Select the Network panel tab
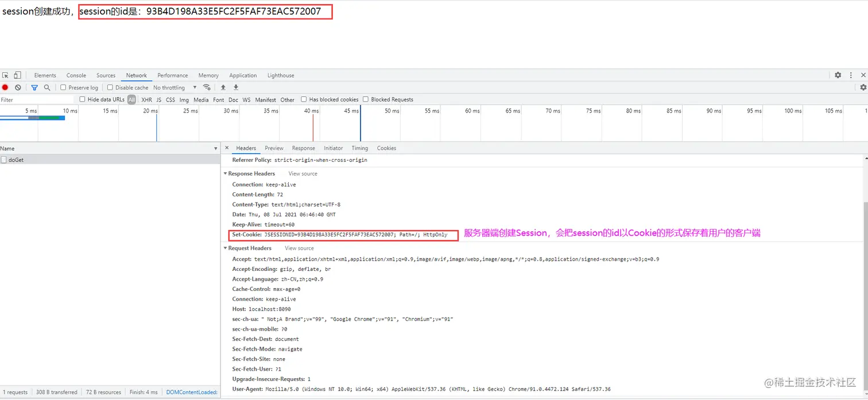This screenshot has width=868, height=400. [x=137, y=75]
